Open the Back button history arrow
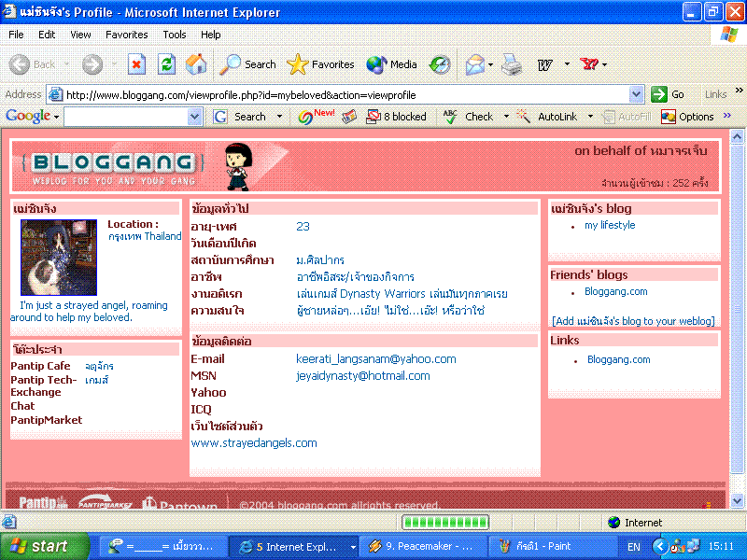The height and width of the screenshot is (560, 747). [x=66, y=64]
